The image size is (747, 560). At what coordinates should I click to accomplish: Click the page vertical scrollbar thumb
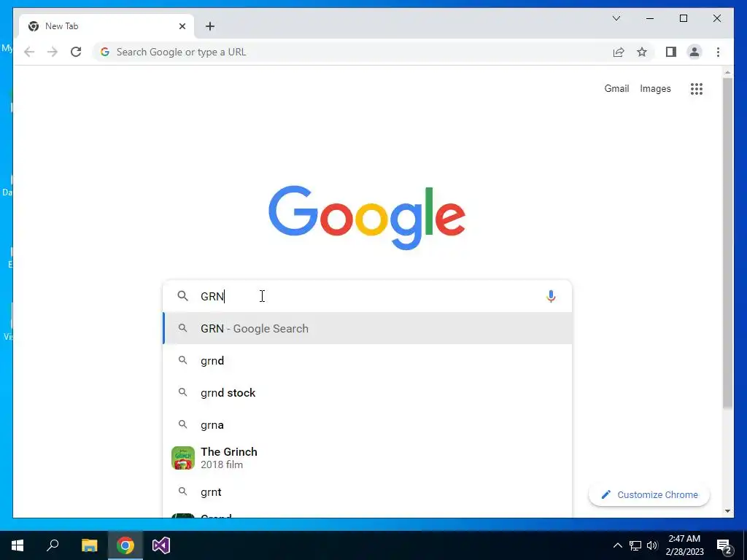click(727, 243)
